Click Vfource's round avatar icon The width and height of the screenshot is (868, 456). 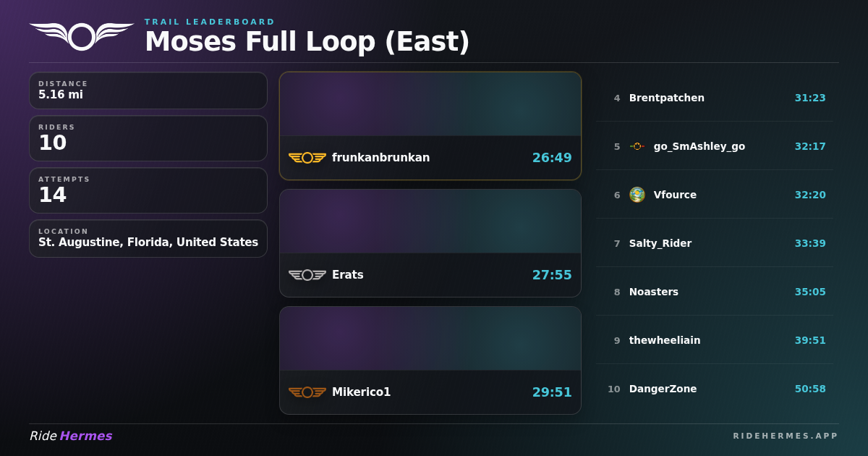point(637,195)
